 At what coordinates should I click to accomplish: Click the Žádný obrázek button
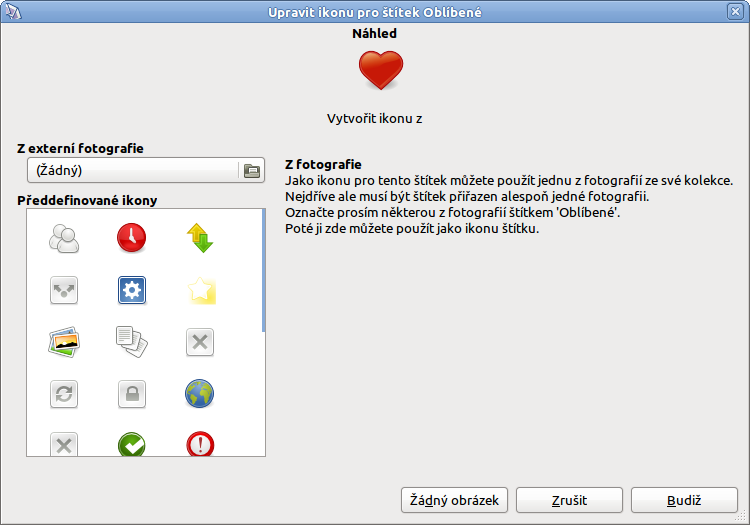[454, 500]
